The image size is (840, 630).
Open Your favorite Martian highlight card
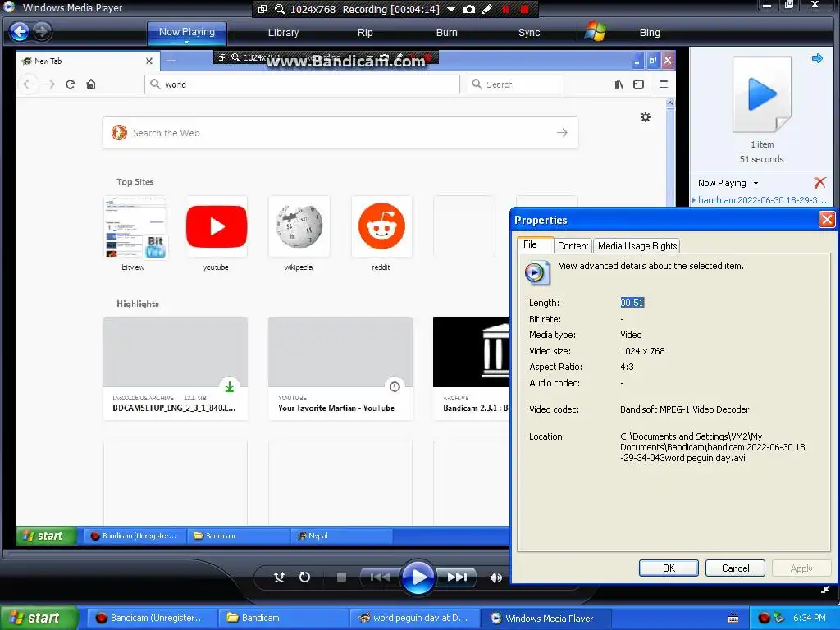(x=340, y=368)
